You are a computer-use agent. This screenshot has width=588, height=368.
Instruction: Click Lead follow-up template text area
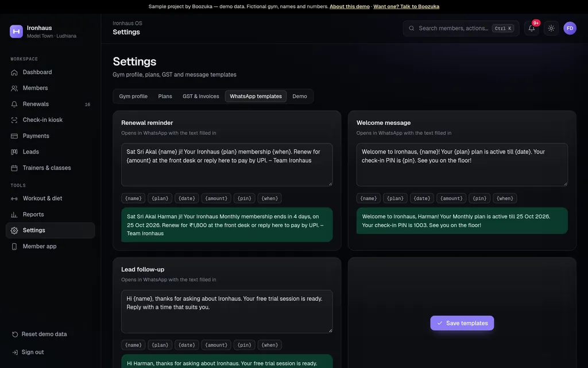tap(227, 311)
